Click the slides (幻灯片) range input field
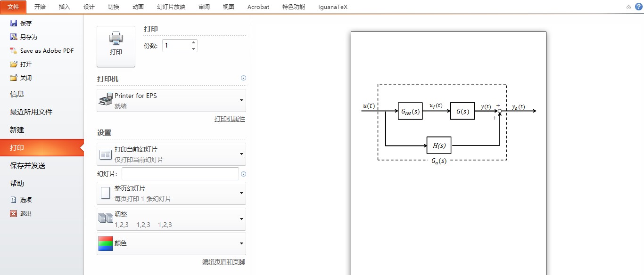644x275 pixels. point(180,174)
